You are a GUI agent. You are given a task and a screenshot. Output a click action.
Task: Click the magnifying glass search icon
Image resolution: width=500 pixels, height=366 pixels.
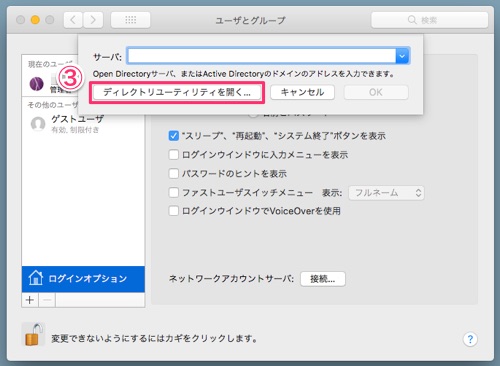[x=412, y=20]
